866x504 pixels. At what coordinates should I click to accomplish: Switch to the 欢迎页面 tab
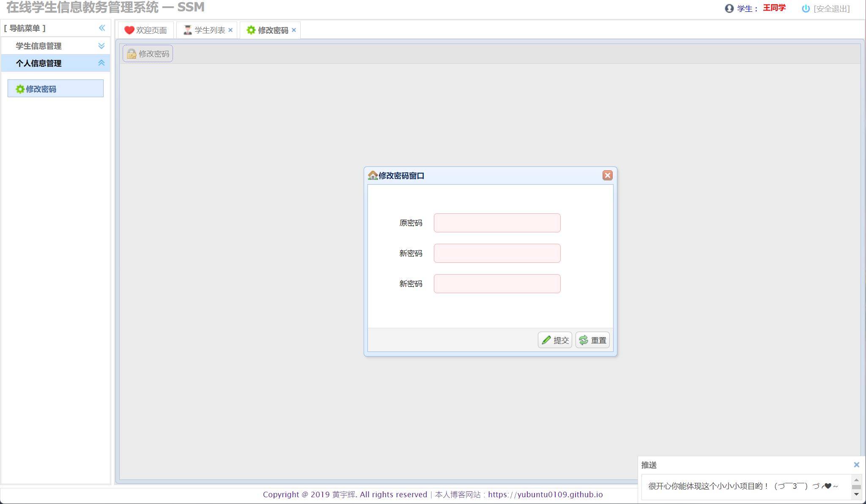tap(151, 30)
